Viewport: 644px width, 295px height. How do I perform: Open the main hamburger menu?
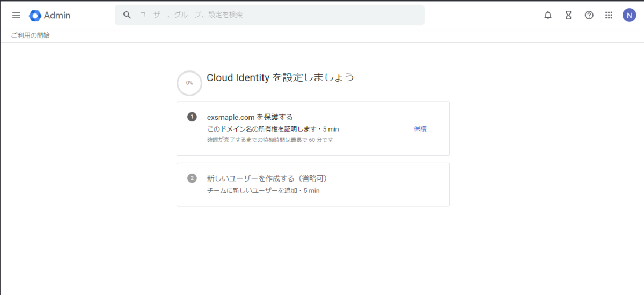pos(16,15)
